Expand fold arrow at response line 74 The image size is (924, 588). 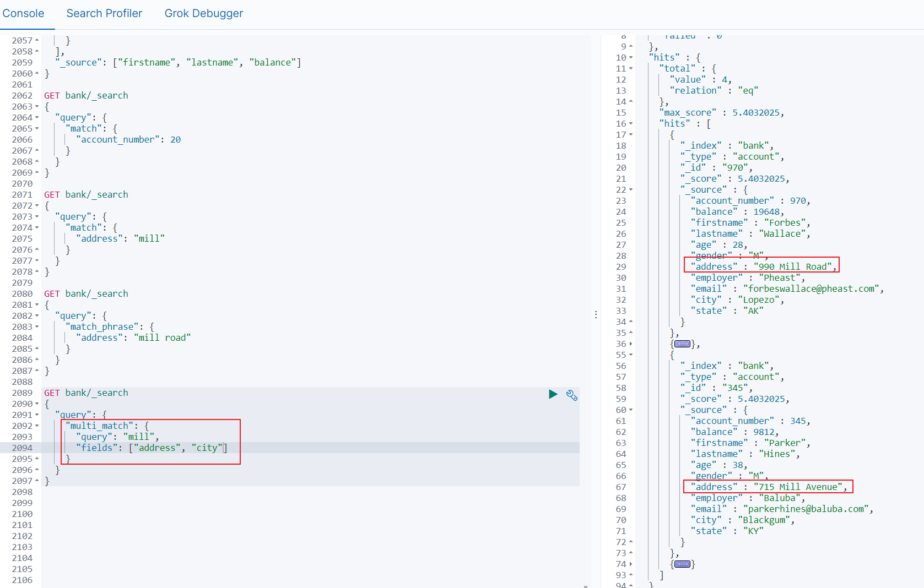[x=631, y=564]
